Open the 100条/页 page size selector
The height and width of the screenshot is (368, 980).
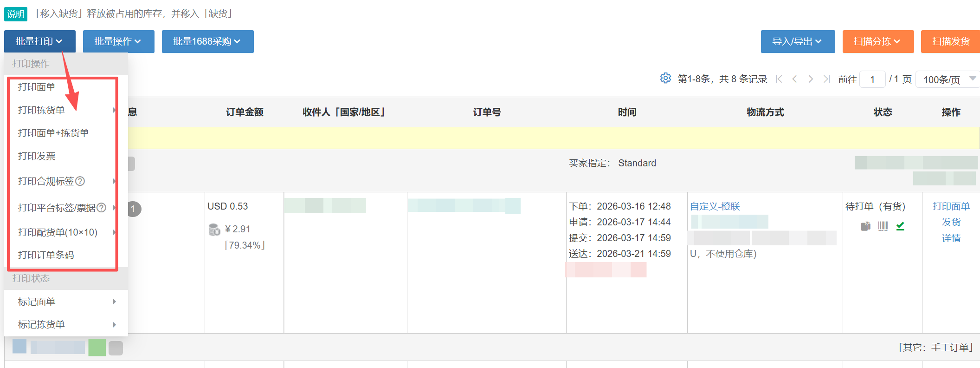pyautogui.click(x=948, y=79)
